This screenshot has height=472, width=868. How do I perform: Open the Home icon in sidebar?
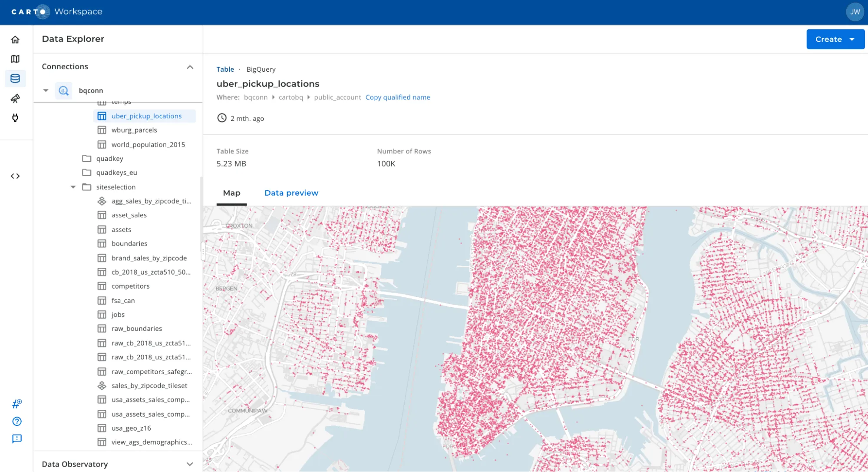point(15,39)
